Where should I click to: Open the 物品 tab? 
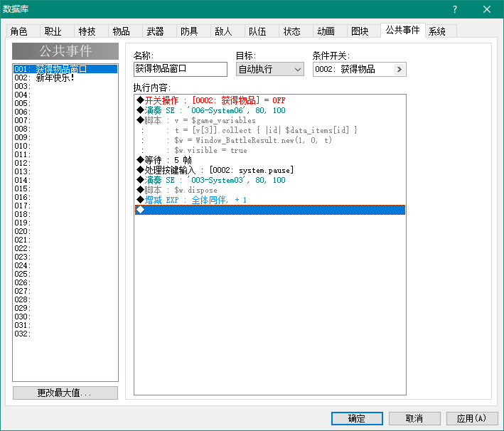tap(125, 31)
